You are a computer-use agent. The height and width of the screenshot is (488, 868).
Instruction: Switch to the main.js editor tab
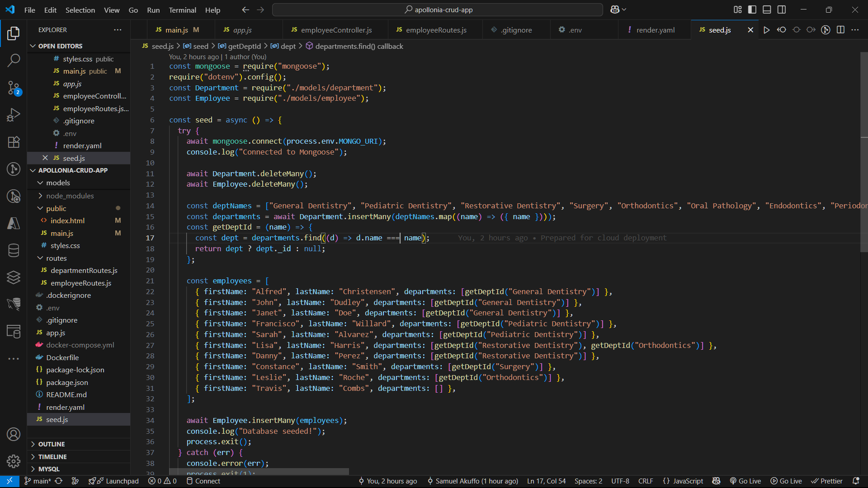[x=177, y=30]
